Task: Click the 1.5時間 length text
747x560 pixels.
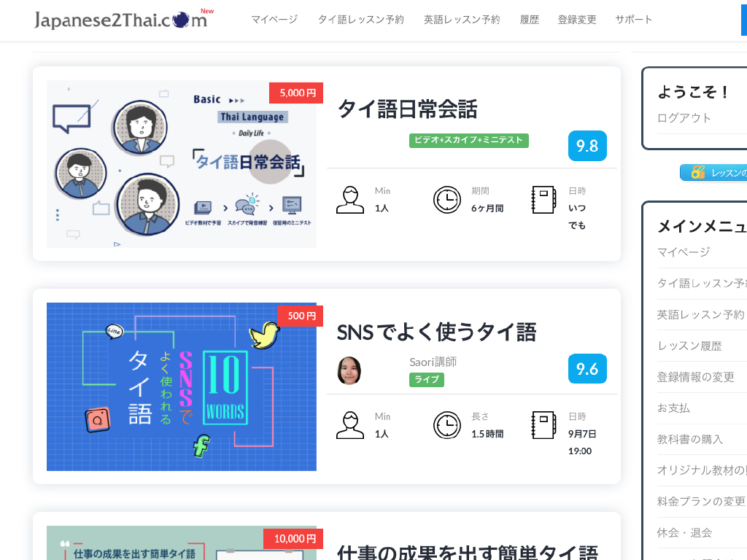Action: [x=487, y=434]
